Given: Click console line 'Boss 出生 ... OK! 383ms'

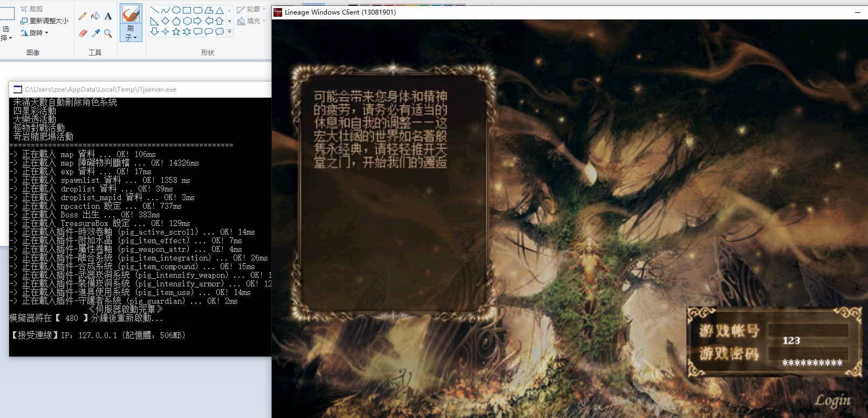Looking at the screenshot, I should point(85,215).
